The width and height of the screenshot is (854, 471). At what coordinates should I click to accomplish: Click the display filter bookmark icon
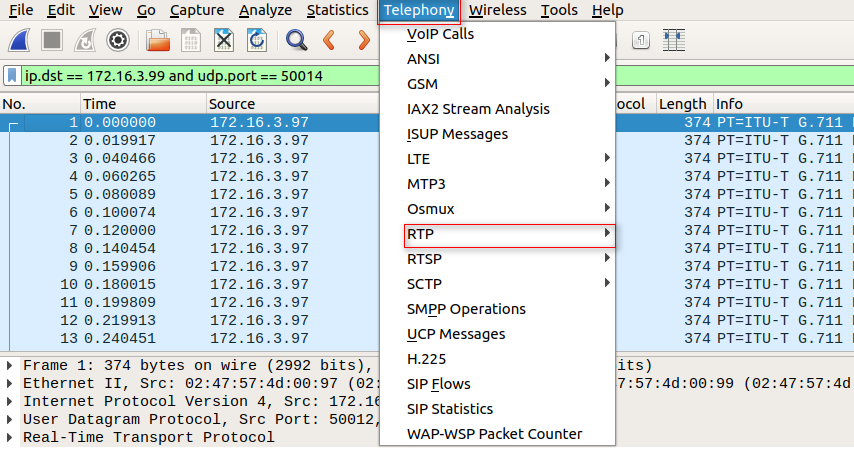(x=12, y=76)
